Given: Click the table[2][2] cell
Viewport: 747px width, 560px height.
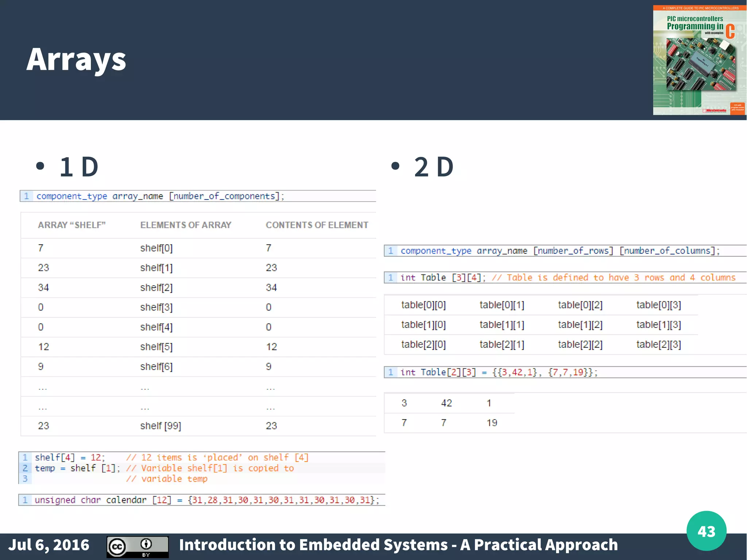Looking at the screenshot, I should 580,344.
